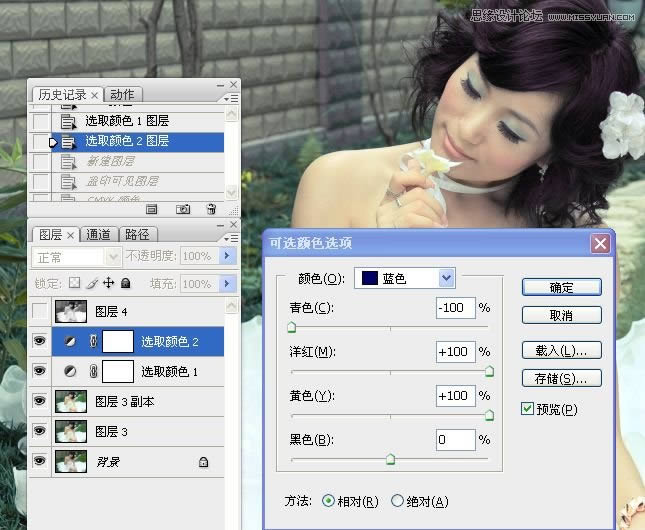This screenshot has width=645, height=530.
Task: Show 图层 4 via its visibility box
Action: tap(40, 312)
